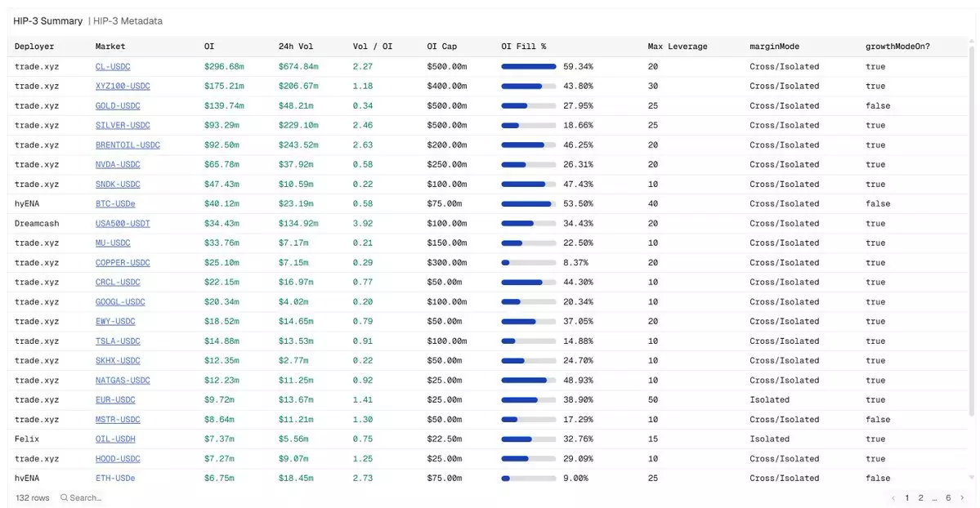Image resolution: width=980 pixels, height=508 pixels.
Task: Select the HIP-3 Summary tab
Action: pos(47,20)
